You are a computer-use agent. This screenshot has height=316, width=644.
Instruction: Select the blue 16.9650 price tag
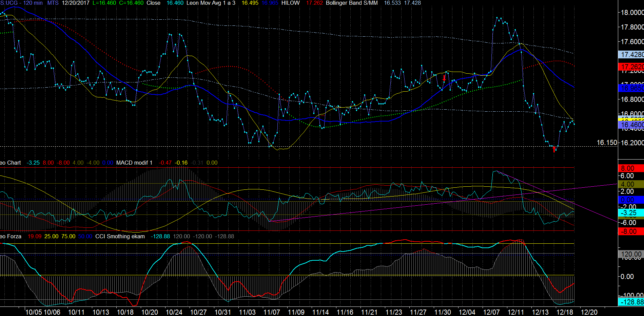(x=631, y=88)
